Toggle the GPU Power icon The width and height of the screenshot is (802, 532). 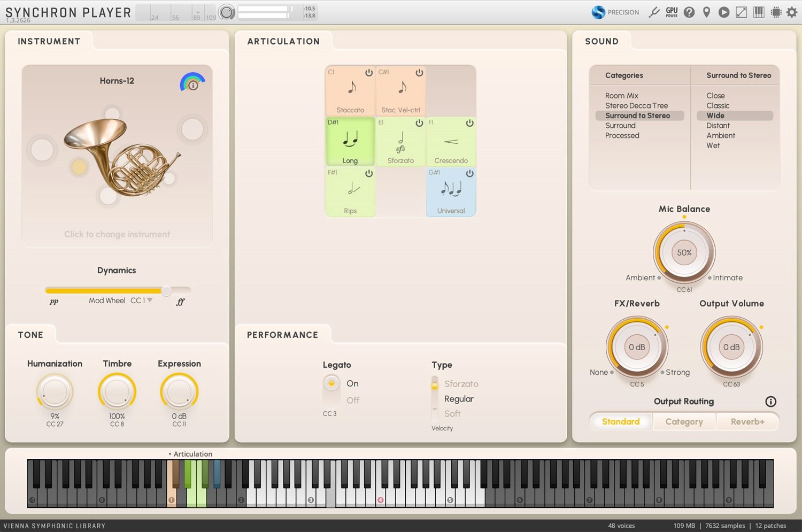[x=672, y=12]
